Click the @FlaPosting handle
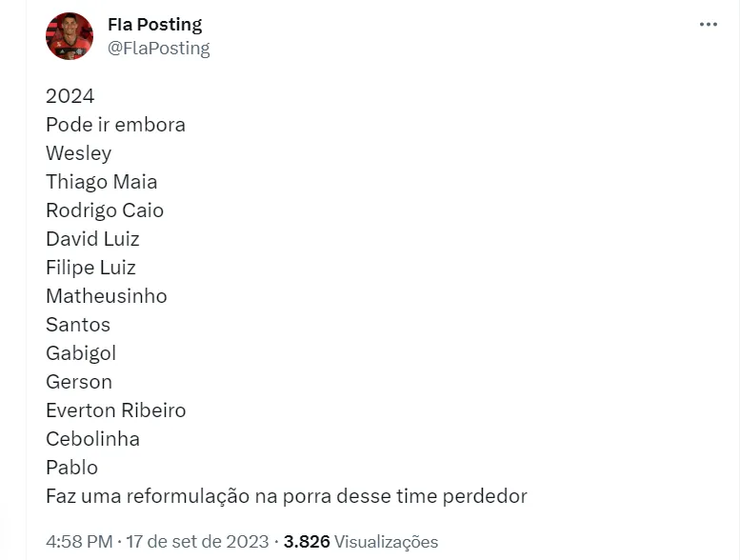The height and width of the screenshot is (560, 740). 158,49
